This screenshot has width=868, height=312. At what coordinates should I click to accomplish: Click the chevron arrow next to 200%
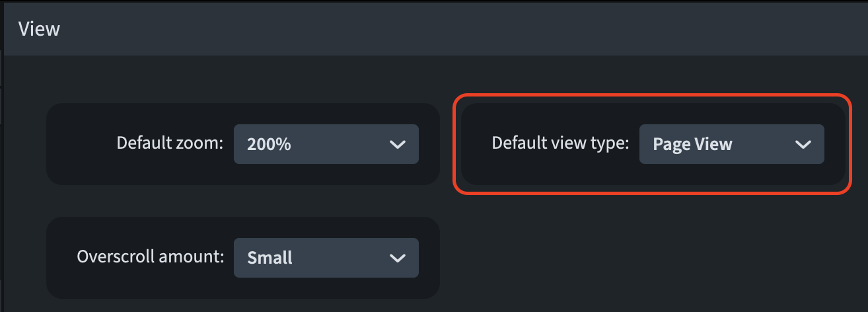[x=397, y=145]
